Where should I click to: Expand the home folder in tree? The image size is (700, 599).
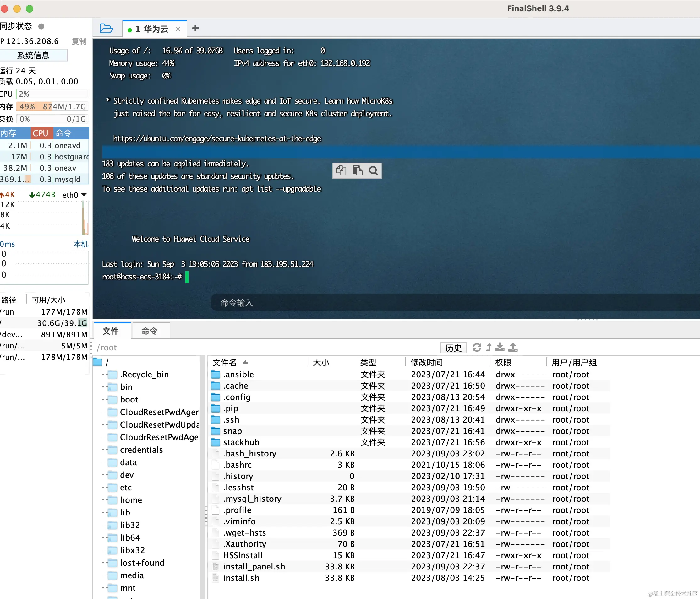click(131, 500)
